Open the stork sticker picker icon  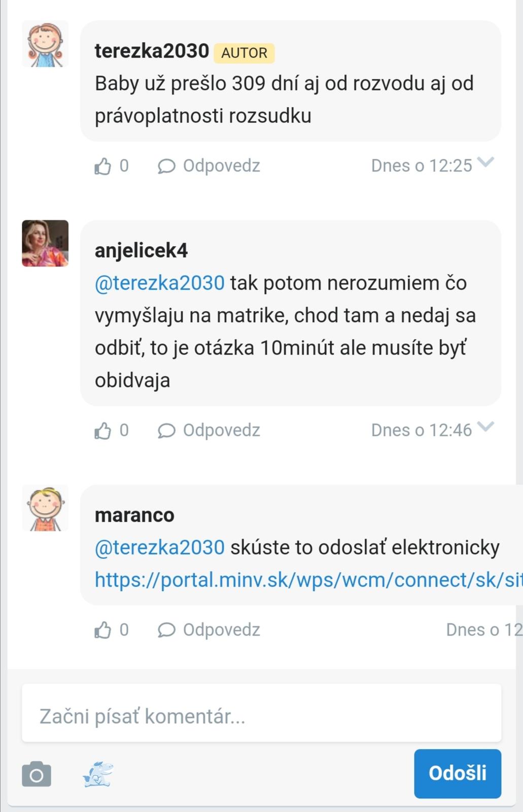(98, 774)
